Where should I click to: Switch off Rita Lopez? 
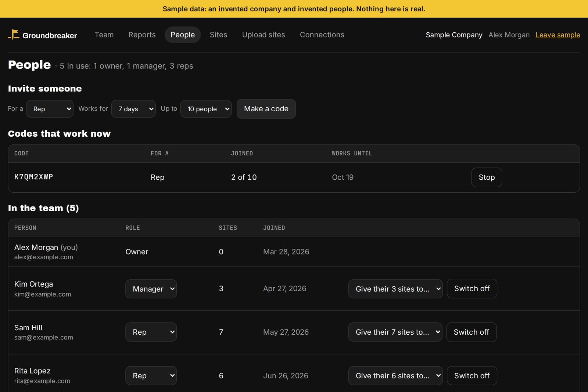tap(472, 375)
